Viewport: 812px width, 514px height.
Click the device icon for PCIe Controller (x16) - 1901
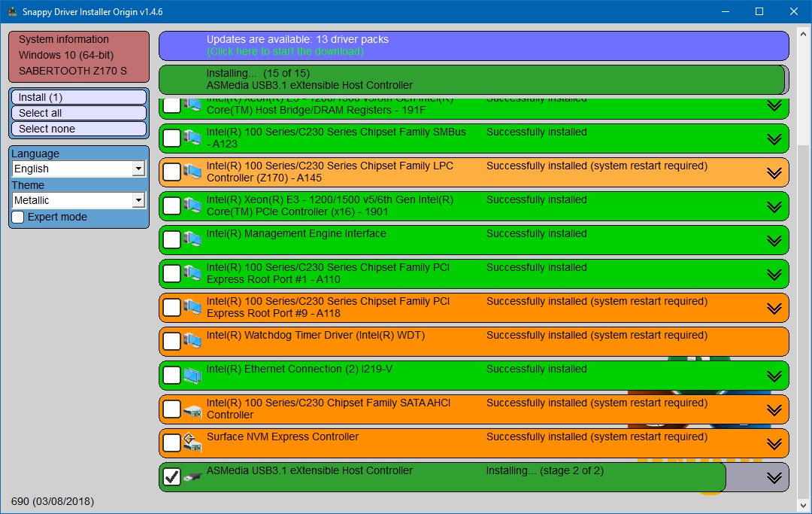[x=192, y=205]
